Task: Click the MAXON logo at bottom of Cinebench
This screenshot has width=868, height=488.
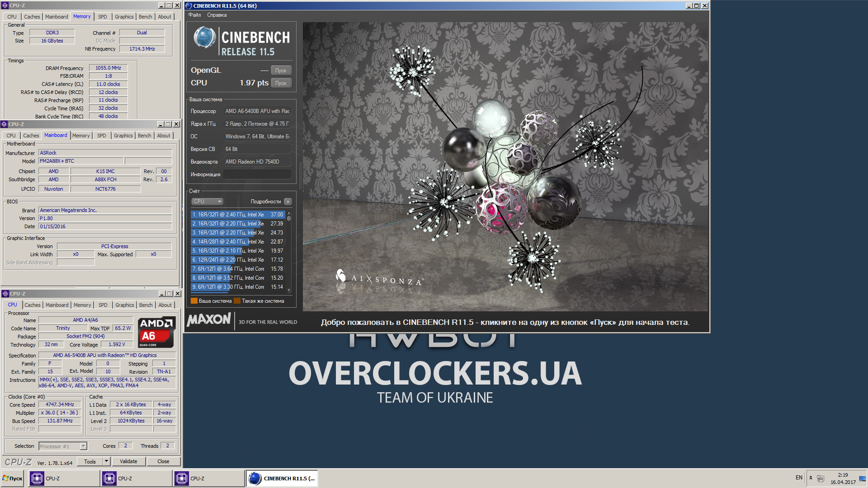Action: (x=209, y=319)
